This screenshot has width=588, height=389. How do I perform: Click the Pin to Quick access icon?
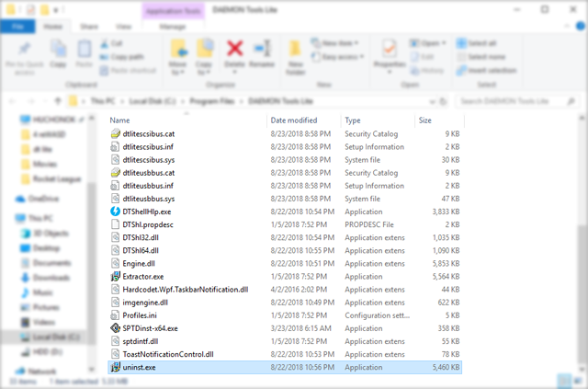click(25, 49)
